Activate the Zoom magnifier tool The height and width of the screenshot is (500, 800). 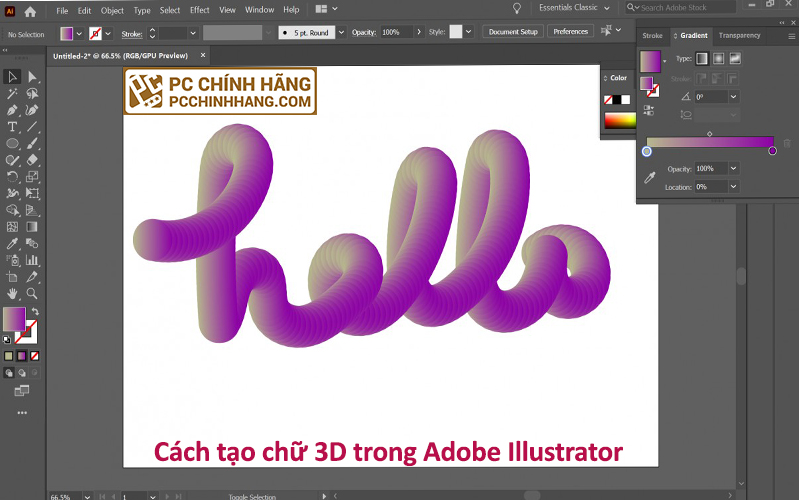(32, 294)
